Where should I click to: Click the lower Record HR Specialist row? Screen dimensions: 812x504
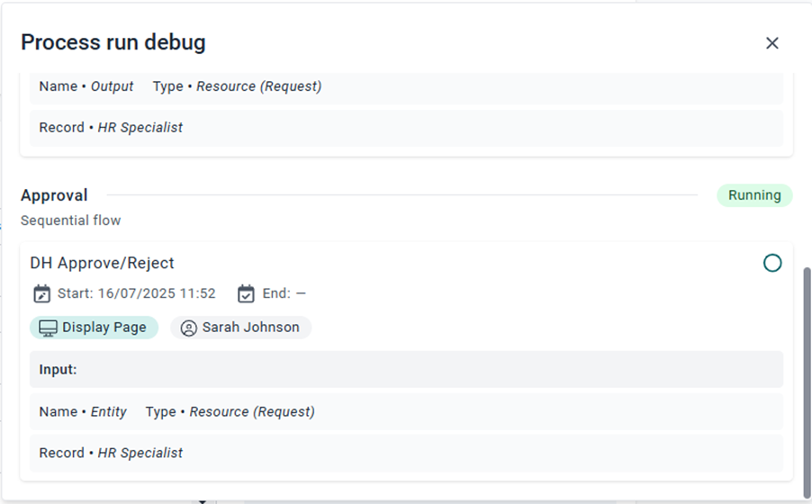click(x=111, y=453)
